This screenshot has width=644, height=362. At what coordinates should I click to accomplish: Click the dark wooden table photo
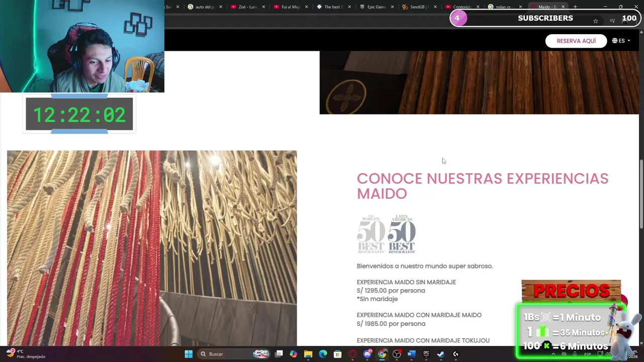point(479,82)
